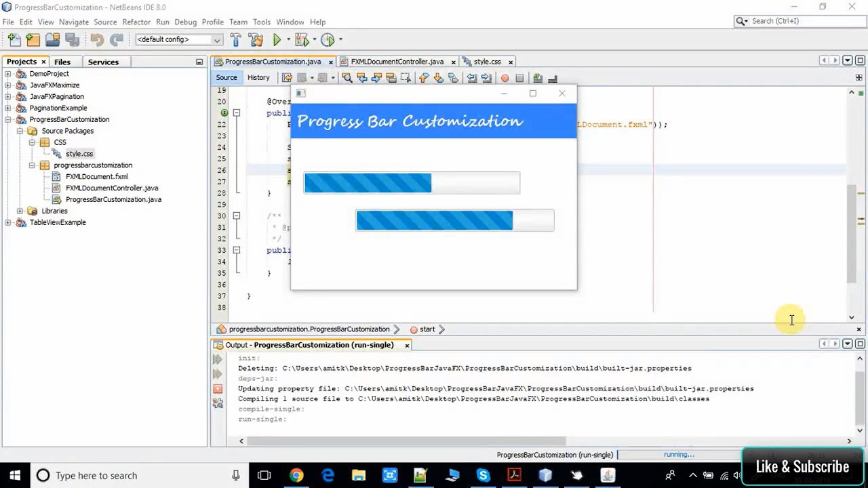Switch to the Services tab
868x488 pixels.
[103, 62]
